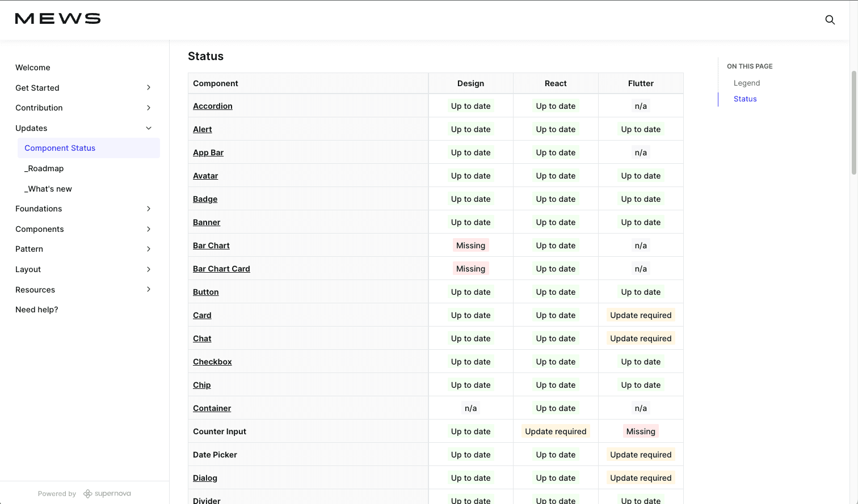
Task: Select the _Roadmap sidebar item
Action: pos(44,168)
